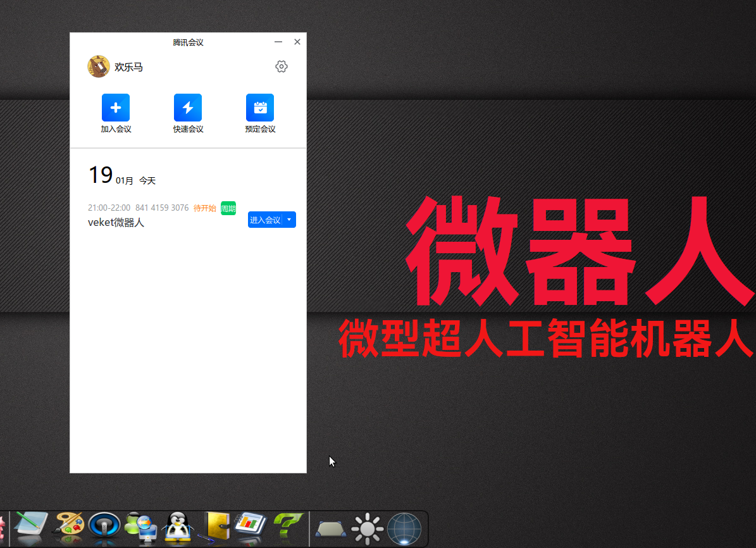Click the 今天 today label

(147, 180)
